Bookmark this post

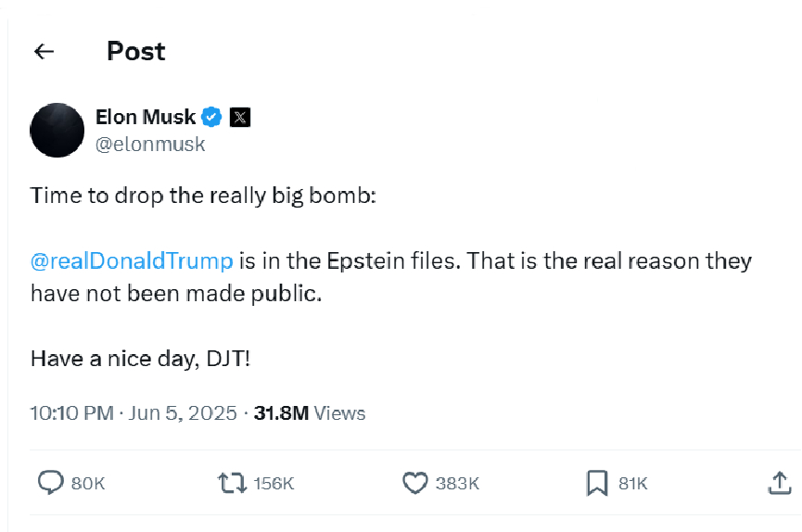[x=597, y=483]
